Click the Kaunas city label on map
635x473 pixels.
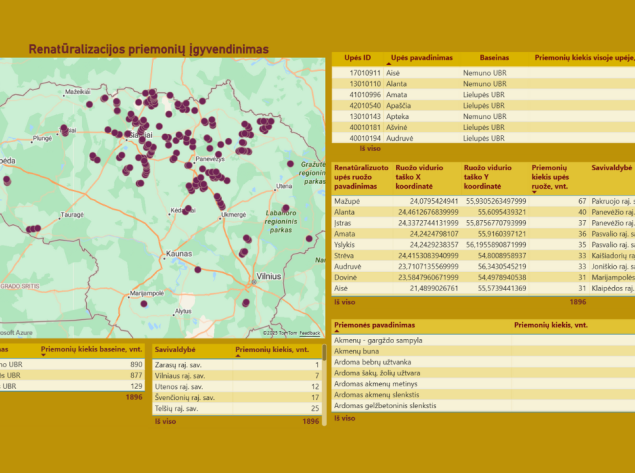[179, 254]
